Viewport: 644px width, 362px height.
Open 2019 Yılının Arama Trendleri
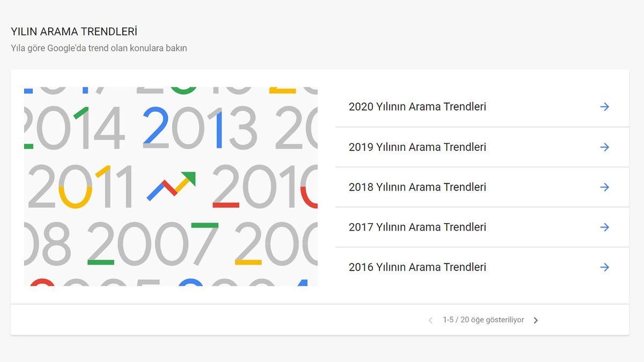pyautogui.click(x=418, y=147)
